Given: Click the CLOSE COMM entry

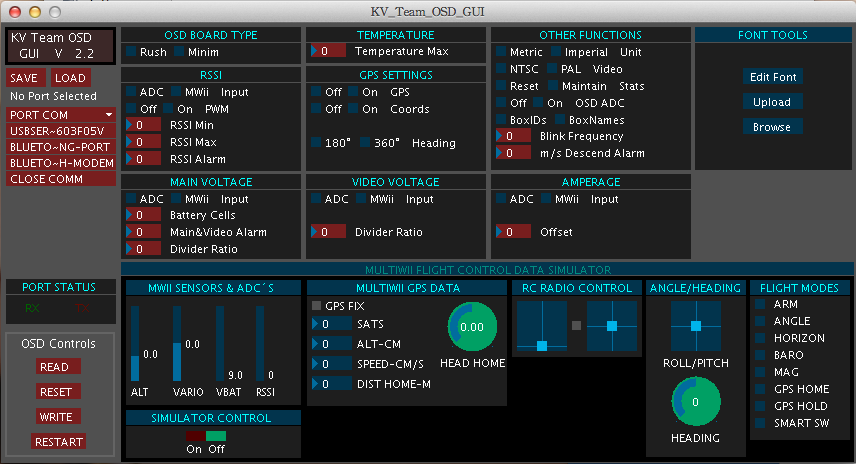Looking at the screenshot, I should pos(48,179).
